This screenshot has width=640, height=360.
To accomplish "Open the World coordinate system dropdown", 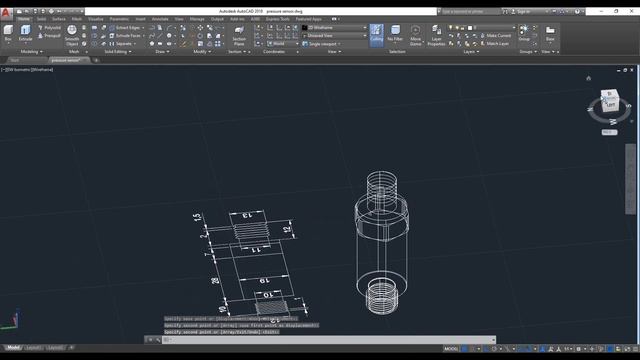I will tap(282, 44).
